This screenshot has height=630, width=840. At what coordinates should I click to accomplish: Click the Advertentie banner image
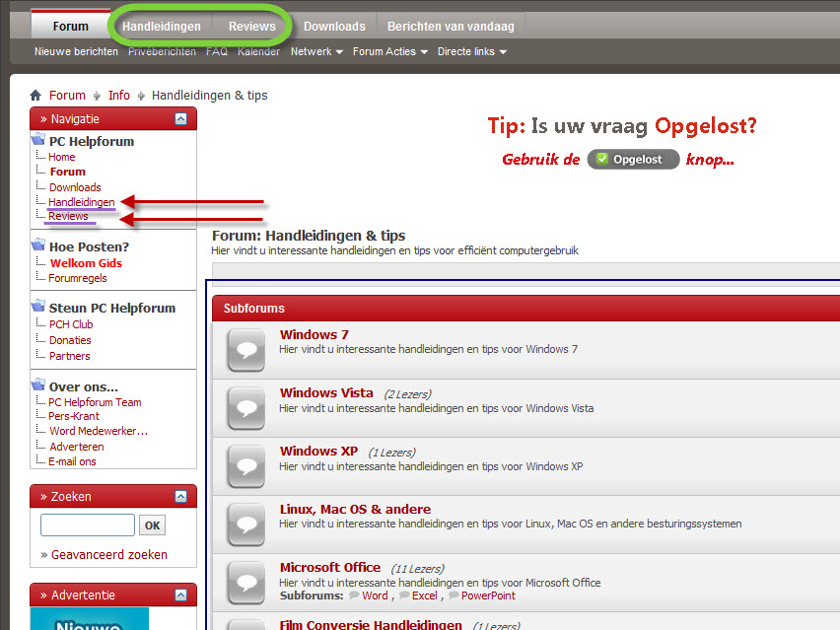tap(90, 619)
